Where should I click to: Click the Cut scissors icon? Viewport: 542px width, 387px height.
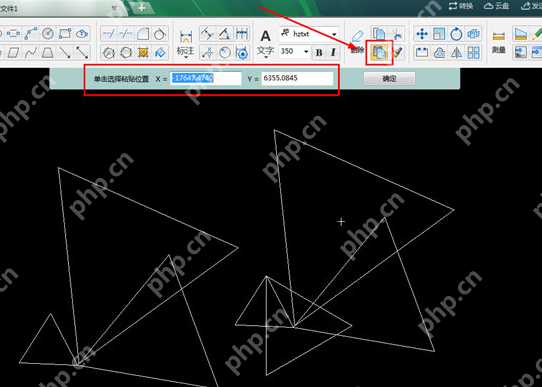(x=397, y=34)
